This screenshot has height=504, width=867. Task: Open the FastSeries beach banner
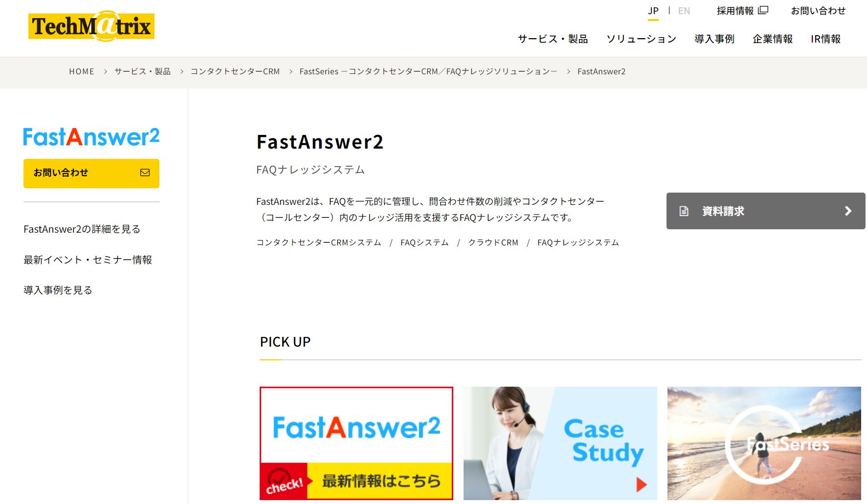pyautogui.click(x=764, y=443)
